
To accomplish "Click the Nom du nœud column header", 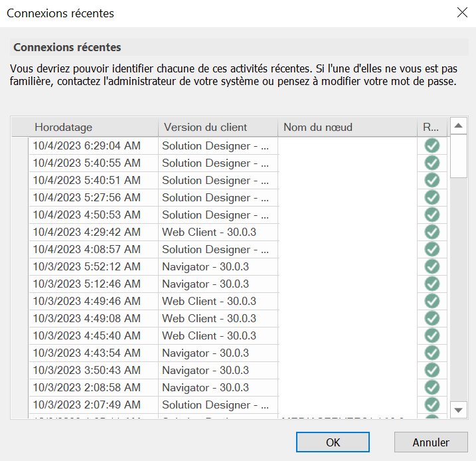I will [x=348, y=127].
